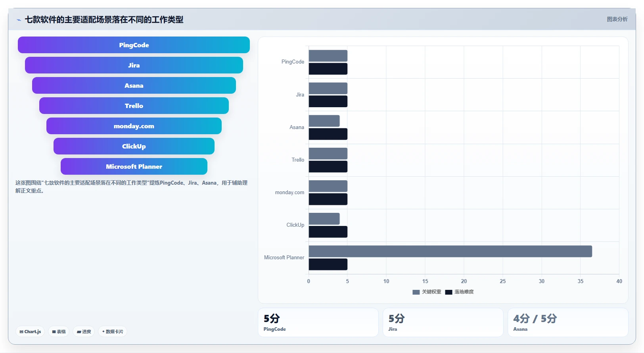Click the gray 关键权重 bar for PingCode
Screen dimensions: 644x353
[328, 56]
